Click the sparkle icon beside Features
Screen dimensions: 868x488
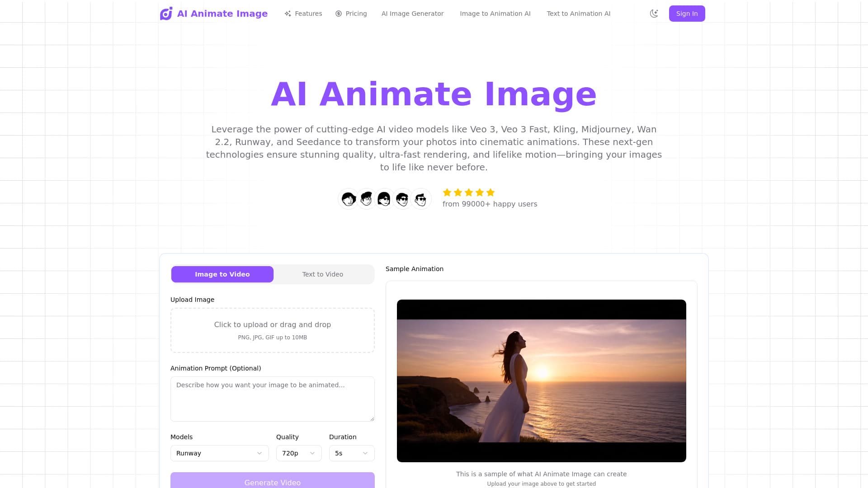click(288, 14)
